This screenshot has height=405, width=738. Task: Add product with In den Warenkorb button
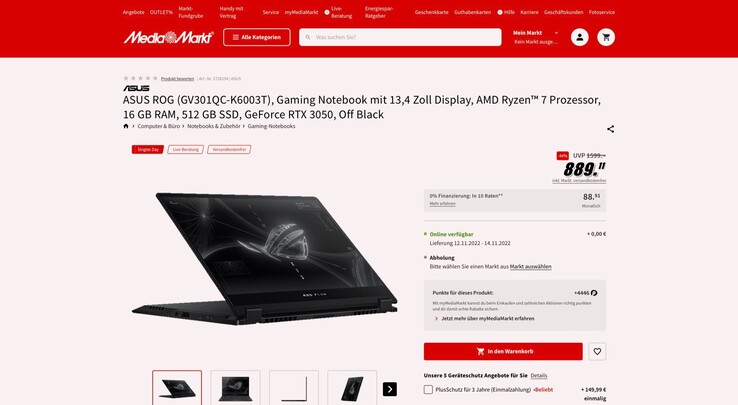coord(503,351)
